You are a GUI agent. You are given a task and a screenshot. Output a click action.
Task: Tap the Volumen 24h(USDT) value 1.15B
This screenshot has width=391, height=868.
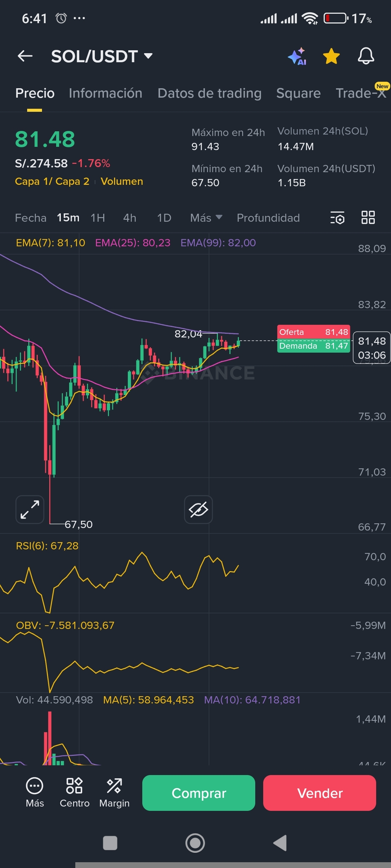(x=292, y=183)
